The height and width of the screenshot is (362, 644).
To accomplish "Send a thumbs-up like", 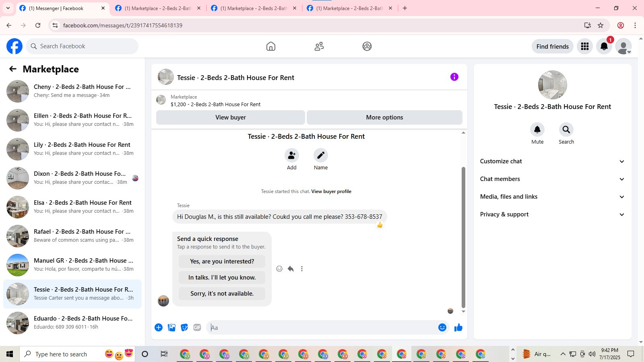I will point(458,327).
